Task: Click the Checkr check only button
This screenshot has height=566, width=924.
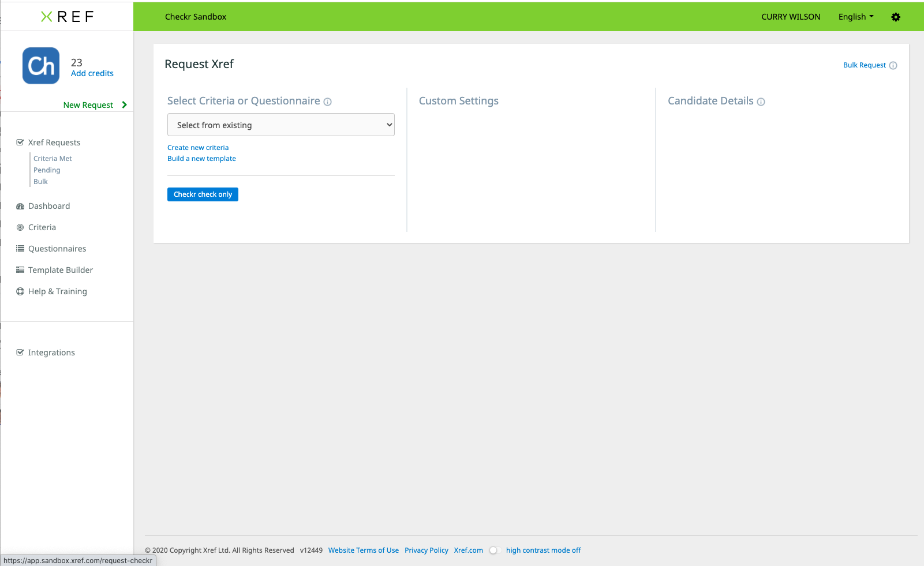Action: click(203, 194)
